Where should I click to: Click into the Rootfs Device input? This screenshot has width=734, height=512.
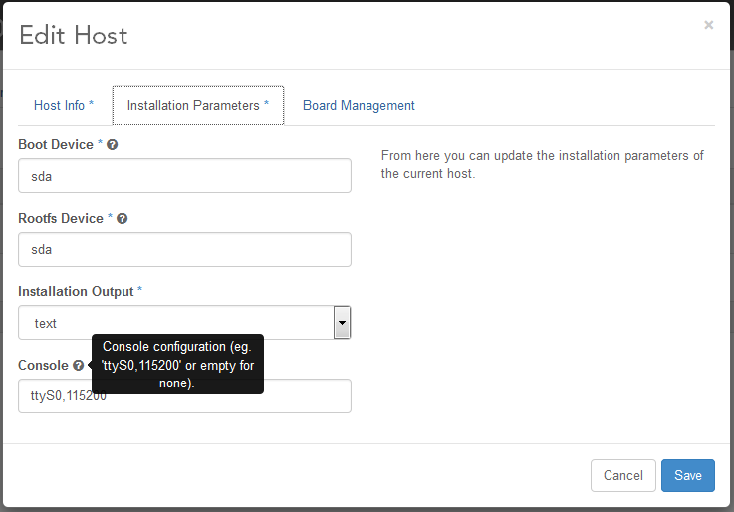(185, 250)
